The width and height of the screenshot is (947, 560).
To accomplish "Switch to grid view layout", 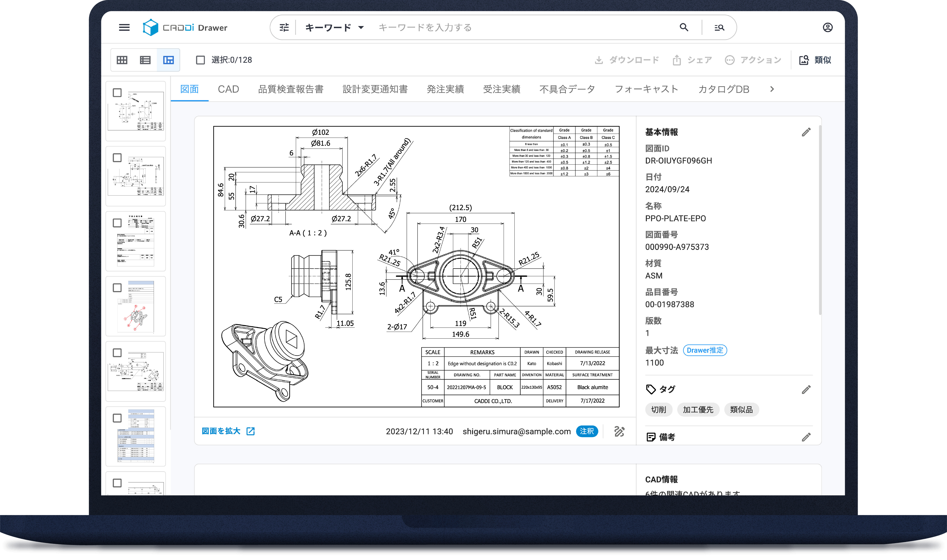I will pos(122,60).
